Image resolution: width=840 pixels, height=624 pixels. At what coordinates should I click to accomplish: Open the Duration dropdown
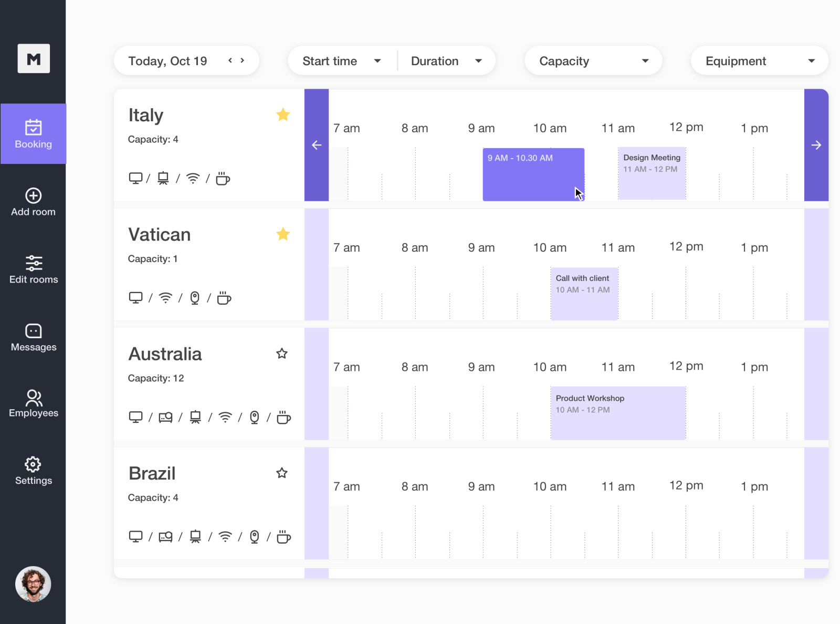pos(446,60)
